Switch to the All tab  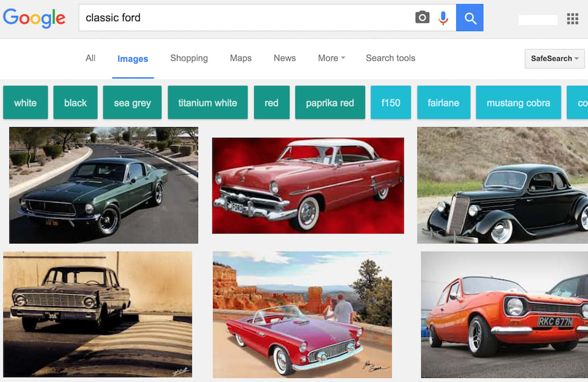click(91, 58)
